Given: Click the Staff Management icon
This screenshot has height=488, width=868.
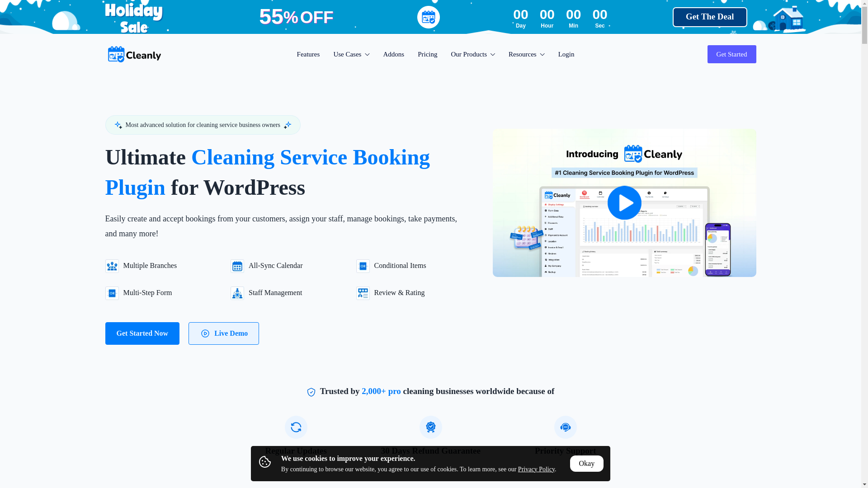Looking at the screenshot, I should (x=237, y=293).
